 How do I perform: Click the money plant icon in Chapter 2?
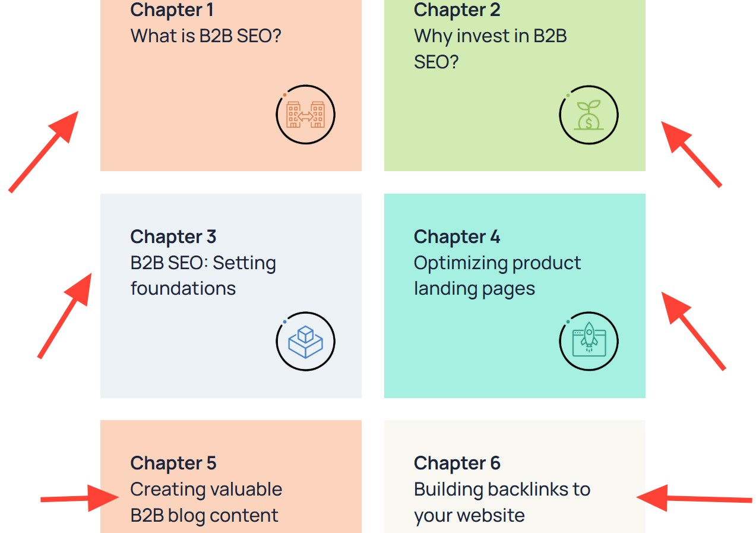(589, 115)
